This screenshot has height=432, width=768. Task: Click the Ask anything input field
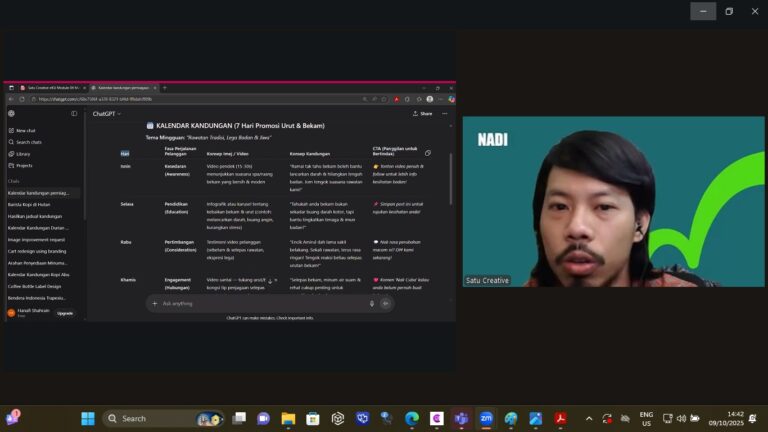point(260,303)
